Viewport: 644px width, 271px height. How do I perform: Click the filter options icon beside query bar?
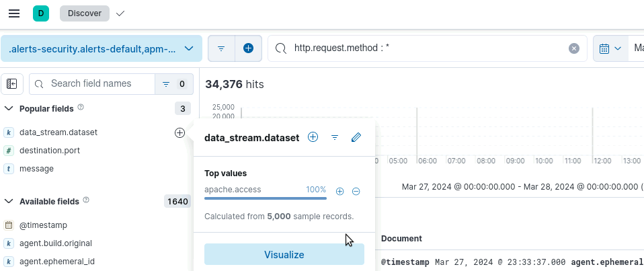(x=221, y=48)
